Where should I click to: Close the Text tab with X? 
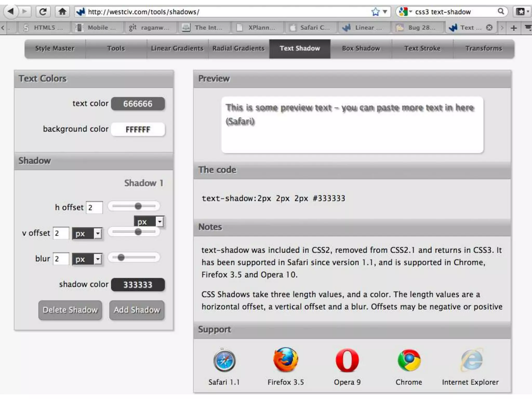489,28
